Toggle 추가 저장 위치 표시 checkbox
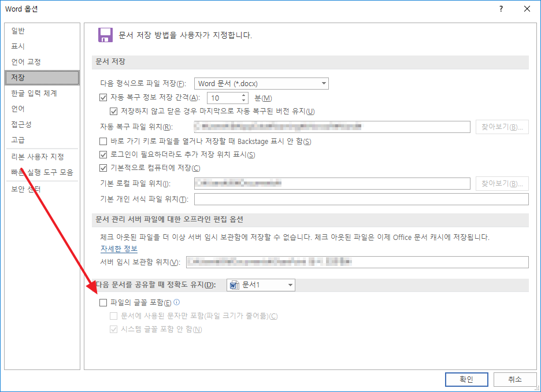The height and width of the screenshot is (392, 541). pos(103,154)
